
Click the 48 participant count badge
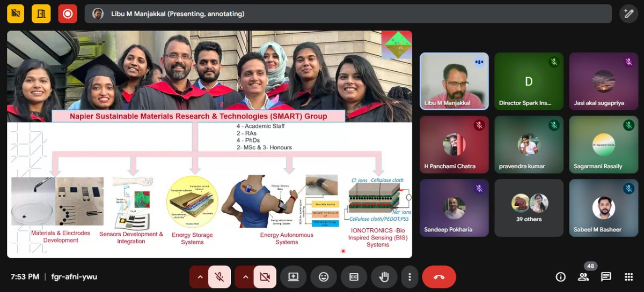(590, 266)
